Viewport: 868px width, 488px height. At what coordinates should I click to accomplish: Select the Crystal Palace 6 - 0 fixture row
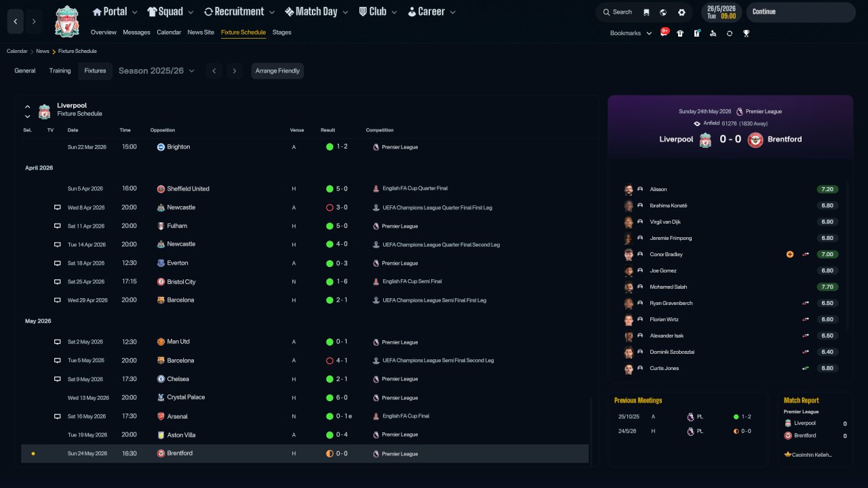pyautogui.click(x=305, y=398)
